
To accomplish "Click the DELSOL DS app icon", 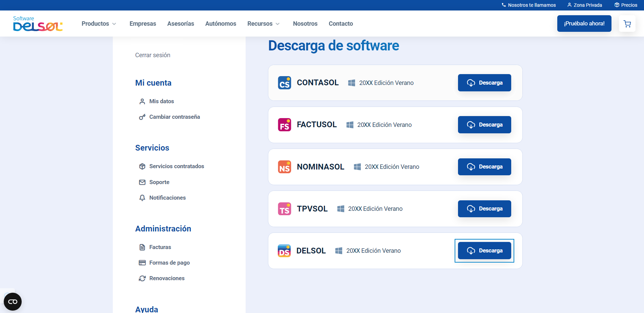I will click(x=284, y=251).
